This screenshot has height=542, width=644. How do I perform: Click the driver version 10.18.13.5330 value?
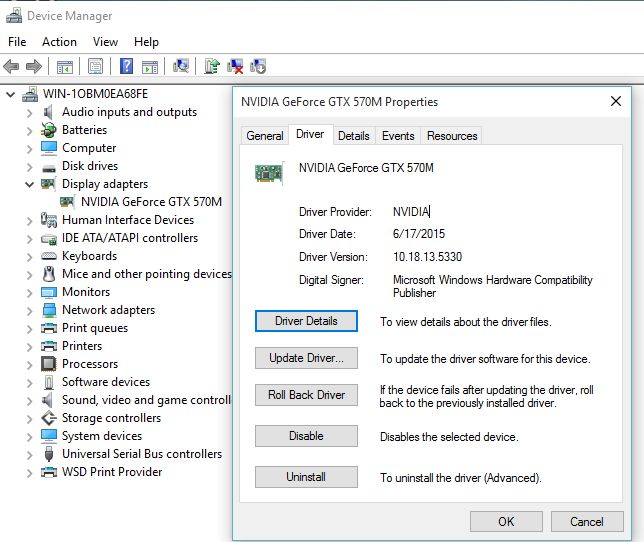pyautogui.click(x=427, y=257)
